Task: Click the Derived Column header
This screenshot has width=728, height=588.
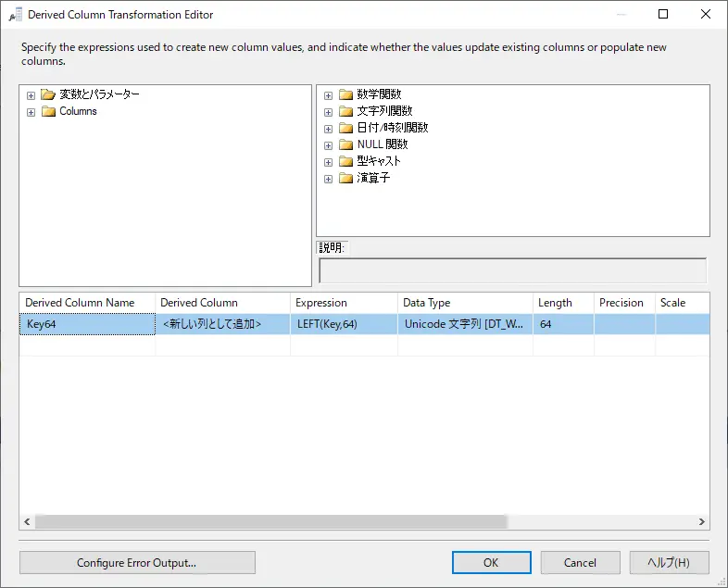Action: (x=223, y=303)
